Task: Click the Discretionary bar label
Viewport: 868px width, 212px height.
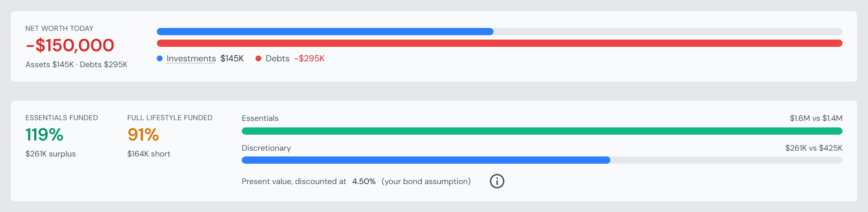Action: [x=266, y=148]
